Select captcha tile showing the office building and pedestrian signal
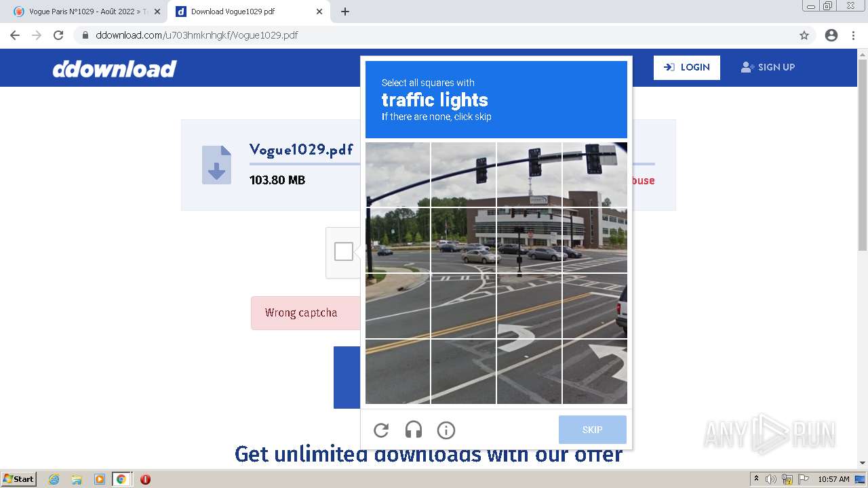Viewport: 868px width, 488px height. pyautogui.click(x=529, y=240)
